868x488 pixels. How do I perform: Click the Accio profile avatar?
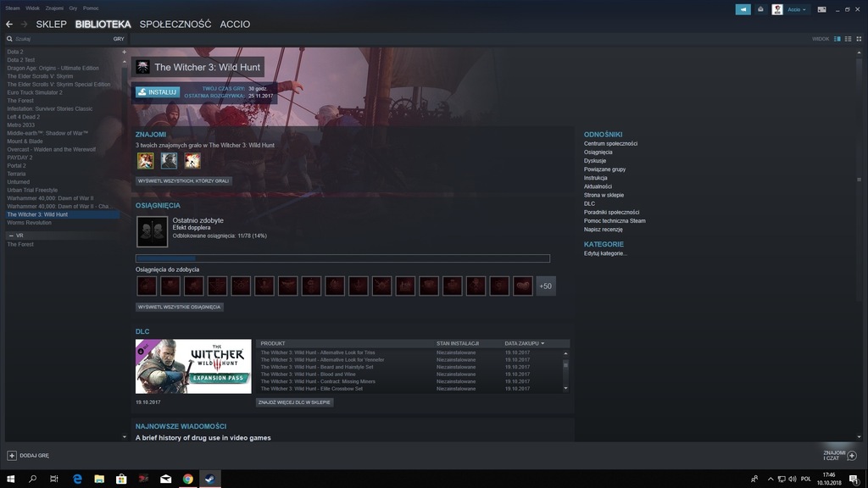pyautogui.click(x=777, y=9)
